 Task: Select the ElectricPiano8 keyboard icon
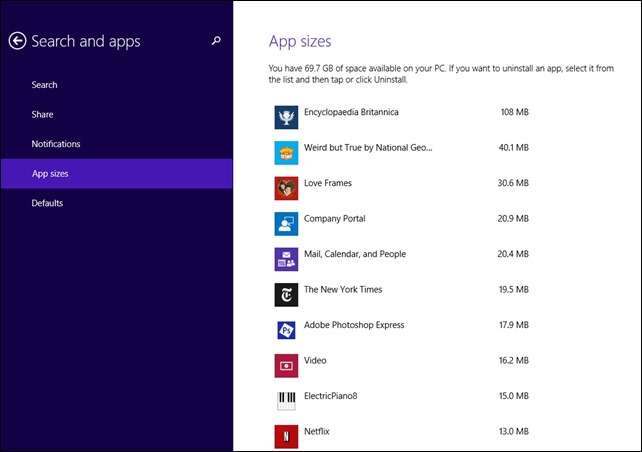tap(286, 401)
